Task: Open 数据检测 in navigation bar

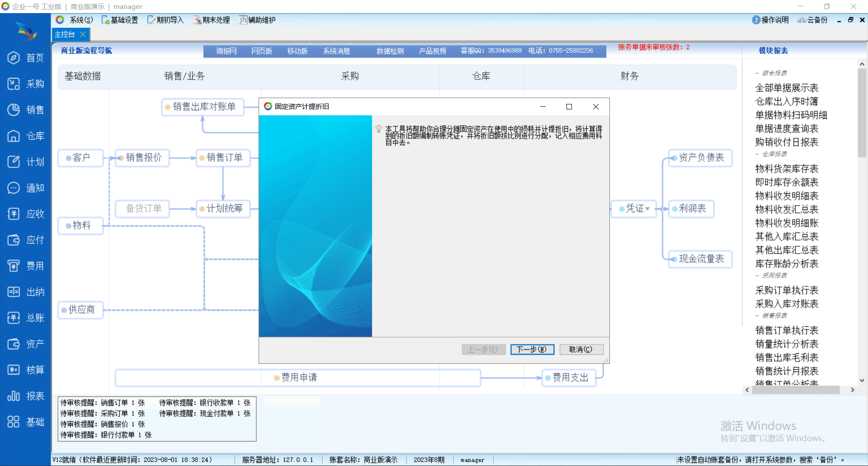Action: (x=390, y=51)
